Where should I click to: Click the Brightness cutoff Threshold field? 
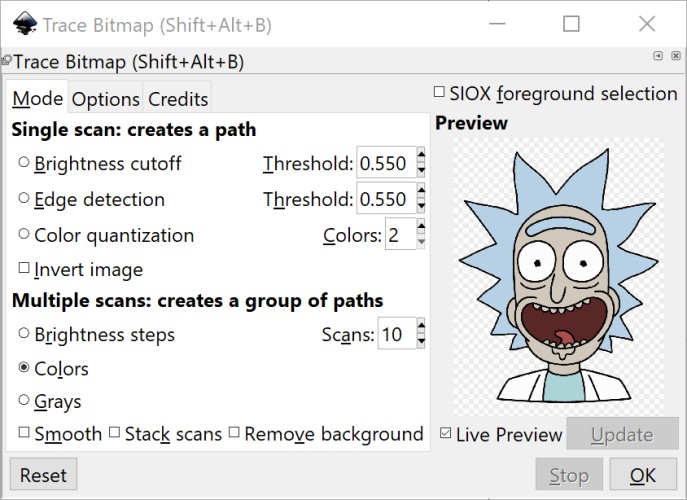pos(386,163)
